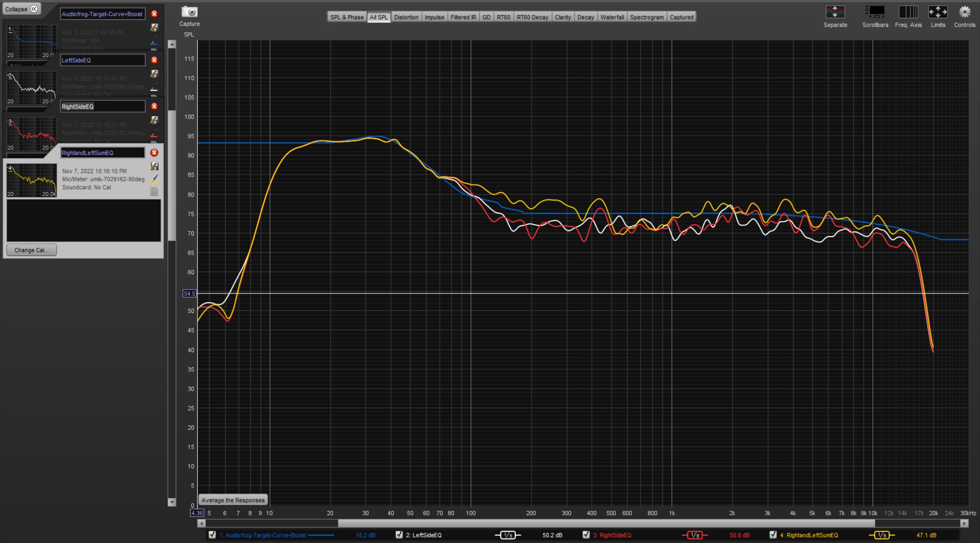This screenshot has width=980, height=543.
Task: Uncheck RightandLeftSumEQ trace checkbox
Action: tap(773, 535)
